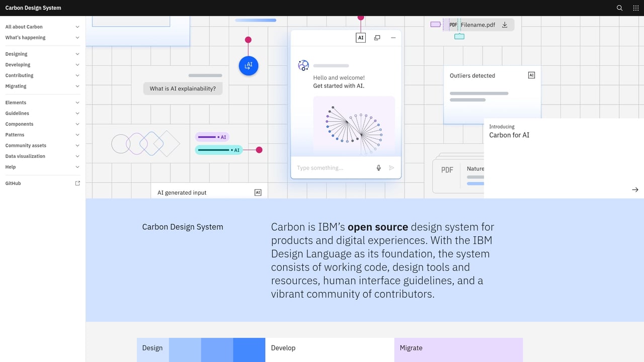Click the AI badge on the Outliers detected card

[531, 74]
